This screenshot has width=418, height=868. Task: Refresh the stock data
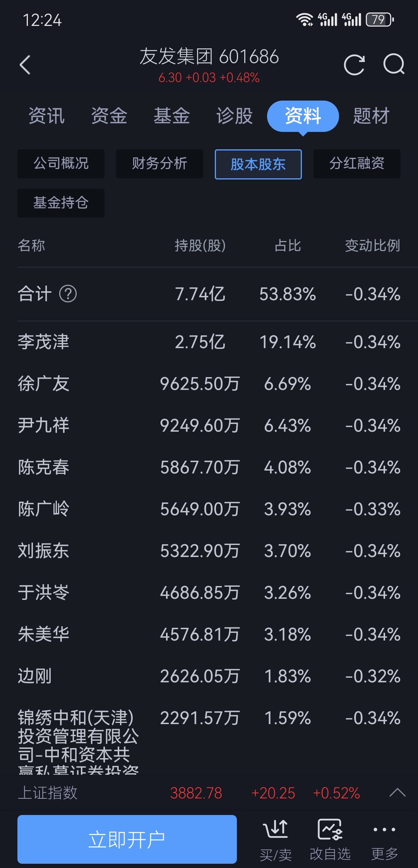tap(354, 65)
